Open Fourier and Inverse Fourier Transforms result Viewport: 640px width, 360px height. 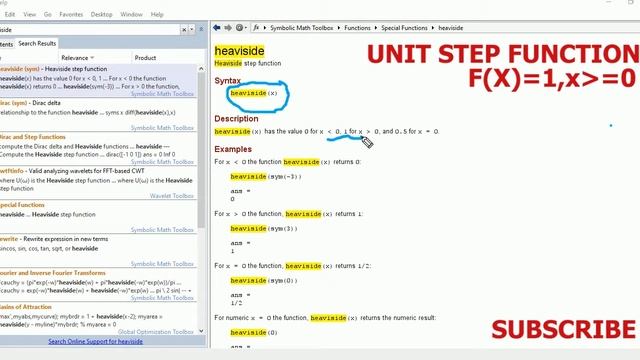(x=98, y=285)
